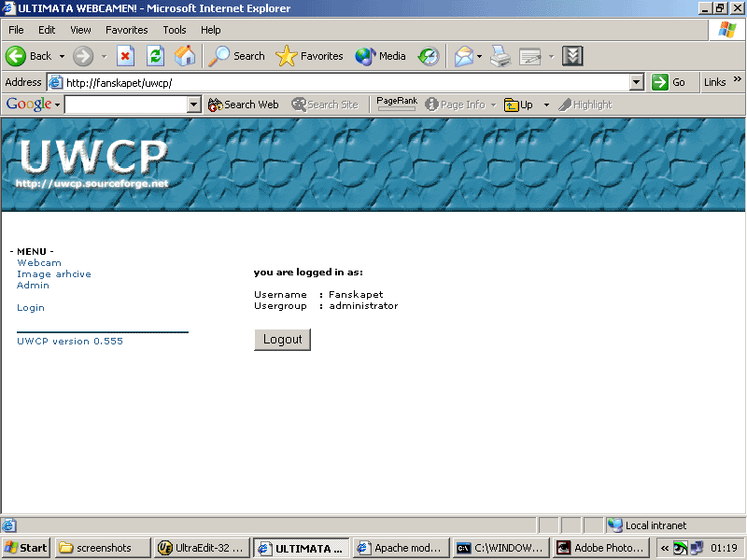Click the double-arrow download toolbar icon
Image resolution: width=747 pixels, height=560 pixels.
point(572,56)
